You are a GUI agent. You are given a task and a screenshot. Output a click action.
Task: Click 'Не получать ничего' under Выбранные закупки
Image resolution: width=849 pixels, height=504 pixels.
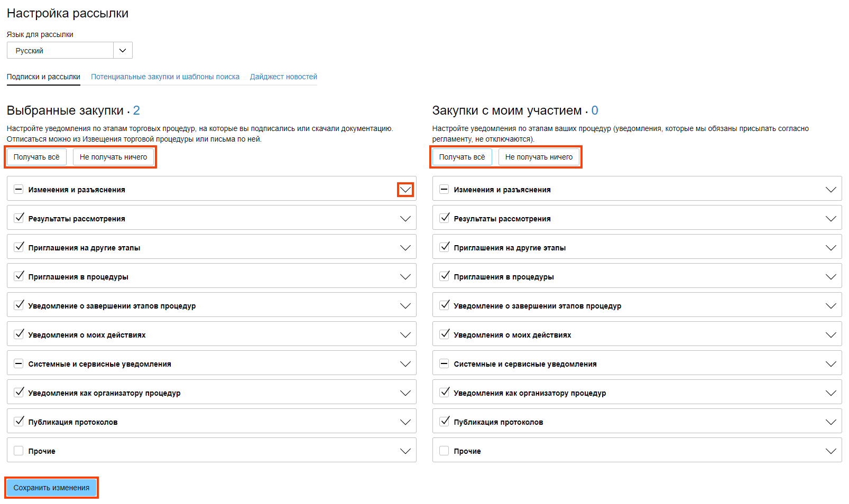tap(113, 157)
